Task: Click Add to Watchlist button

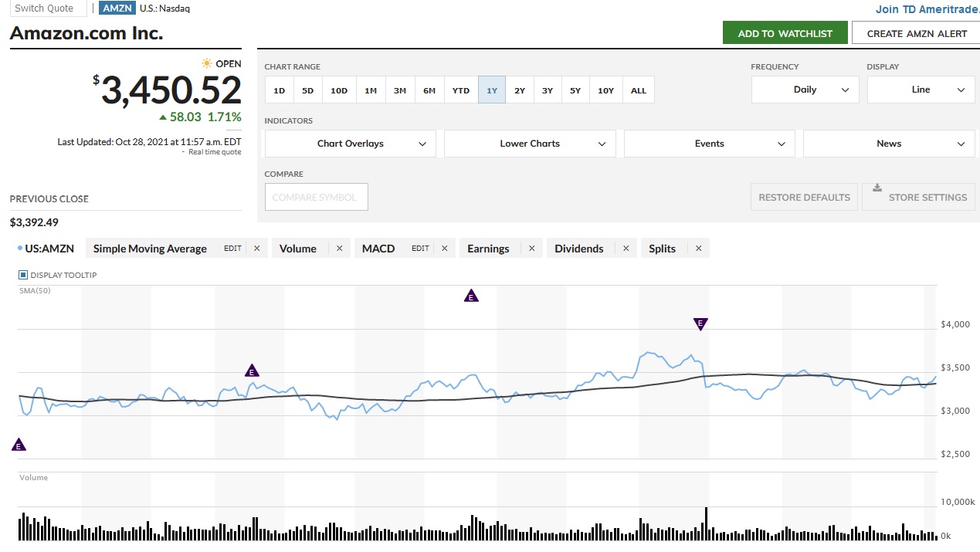Action: 785,33
